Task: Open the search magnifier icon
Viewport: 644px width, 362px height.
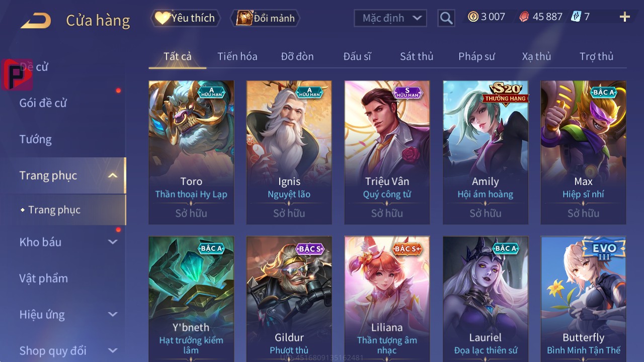Action: pyautogui.click(x=446, y=18)
